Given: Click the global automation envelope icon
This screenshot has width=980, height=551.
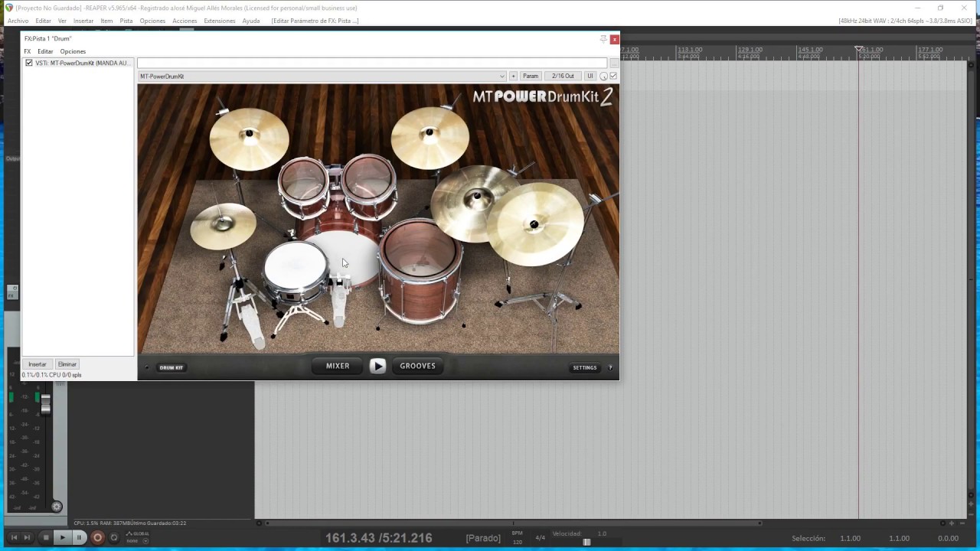Looking at the screenshot, I should tap(129, 533).
